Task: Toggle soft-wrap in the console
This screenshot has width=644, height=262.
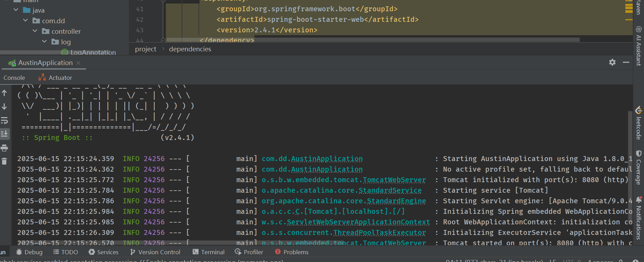Action: pyautogui.click(x=4, y=121)
